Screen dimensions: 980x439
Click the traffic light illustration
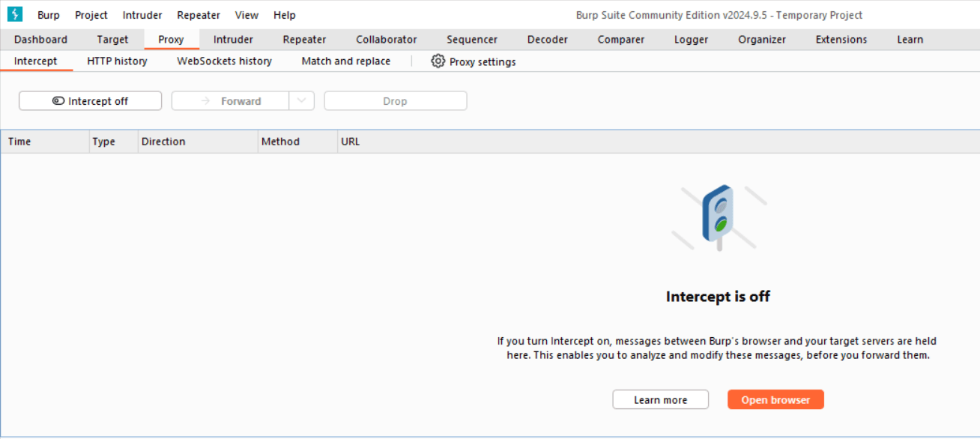[x=719, y=217]
